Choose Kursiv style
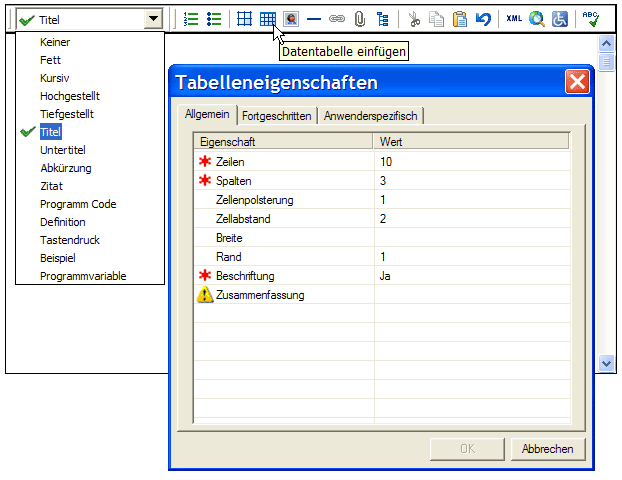622x480 pixels. (x=54, y=78)
